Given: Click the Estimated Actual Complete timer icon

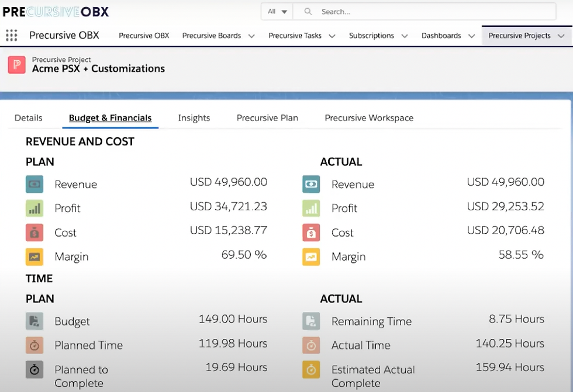Looking at the screenshot, I should coord(311,369).
